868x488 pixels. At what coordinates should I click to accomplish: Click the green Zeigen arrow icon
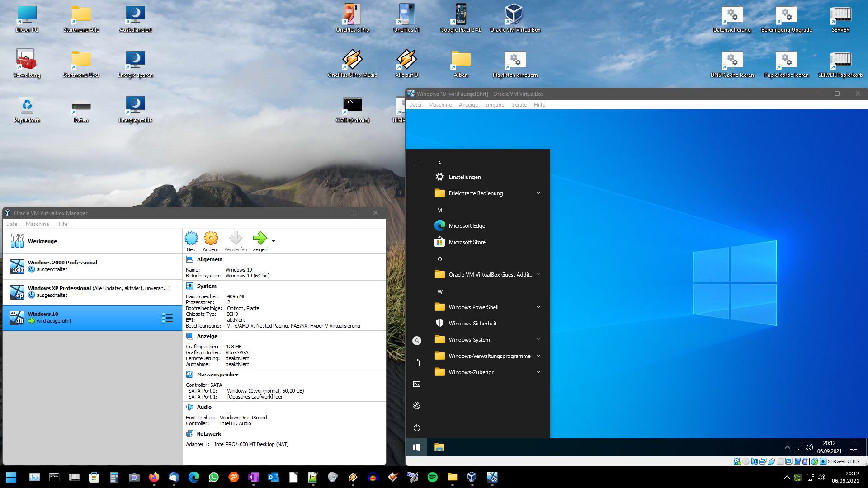[x=259, y=238]
